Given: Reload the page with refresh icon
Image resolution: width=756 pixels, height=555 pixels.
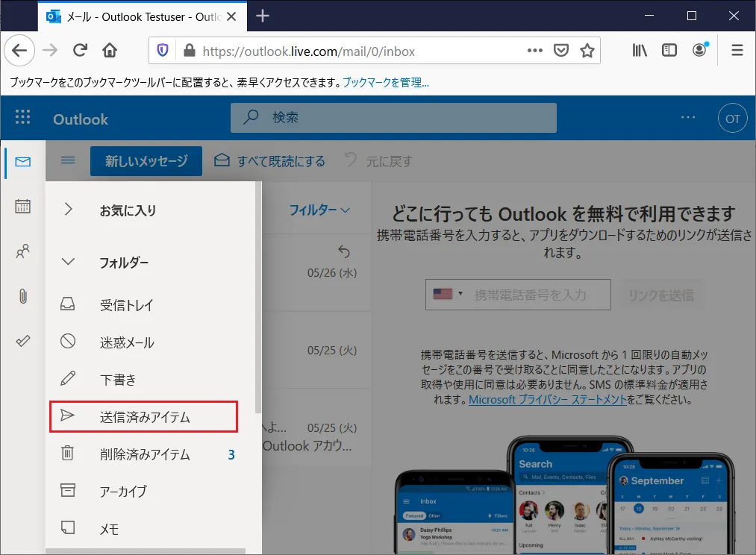Looking at the screenshot, I should click(x=80, y=50).
